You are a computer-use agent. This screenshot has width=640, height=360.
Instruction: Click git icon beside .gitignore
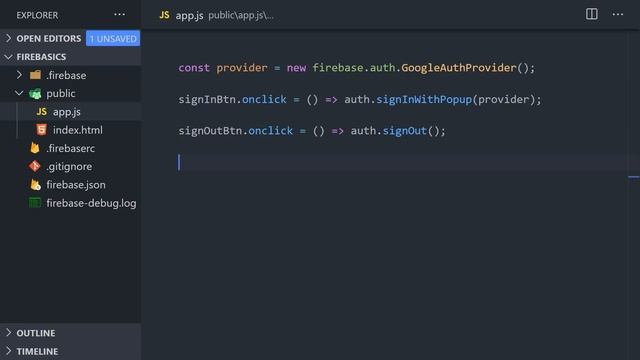click(35, 166)
